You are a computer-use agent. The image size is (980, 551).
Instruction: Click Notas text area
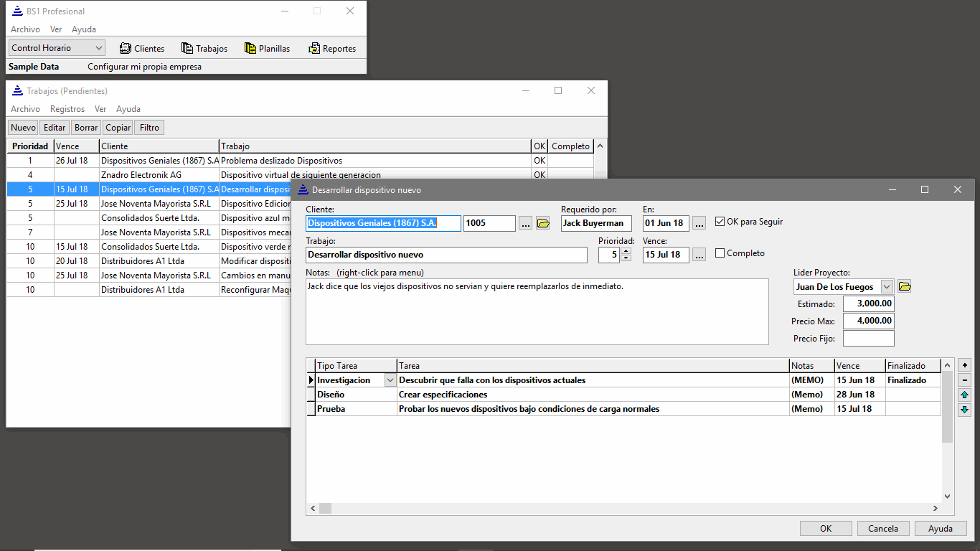pyautogui.click(x=537, y=311)
